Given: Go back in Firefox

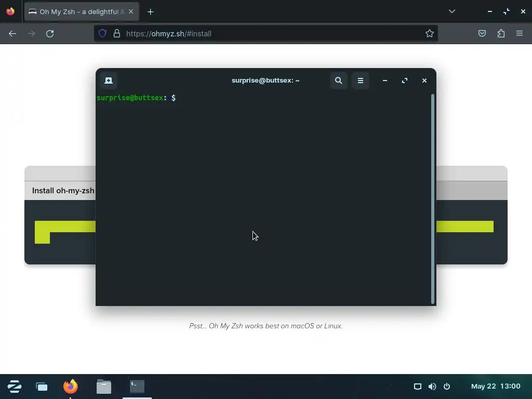Looking at the screenshot, I should coord(12,34).
